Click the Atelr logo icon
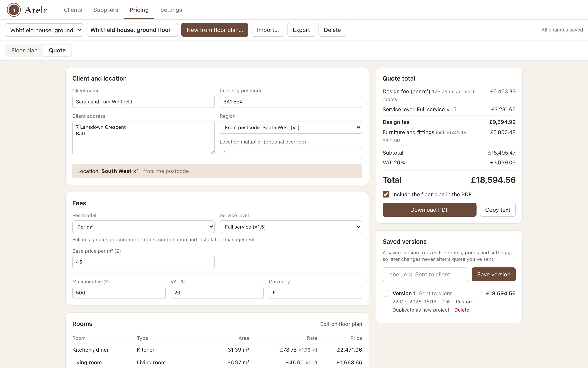The width and height of the screenshot is (588, 368). click(14, 10)
